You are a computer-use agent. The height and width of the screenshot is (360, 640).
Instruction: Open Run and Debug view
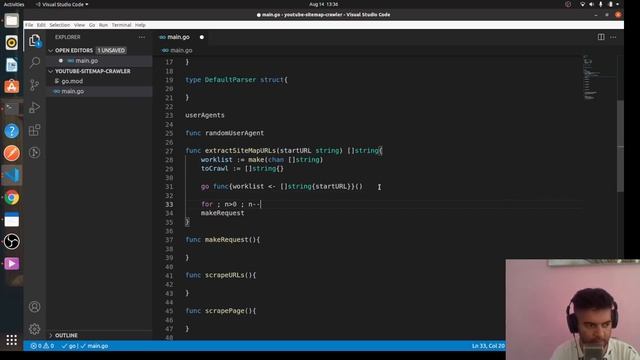(x=35, y=107)
